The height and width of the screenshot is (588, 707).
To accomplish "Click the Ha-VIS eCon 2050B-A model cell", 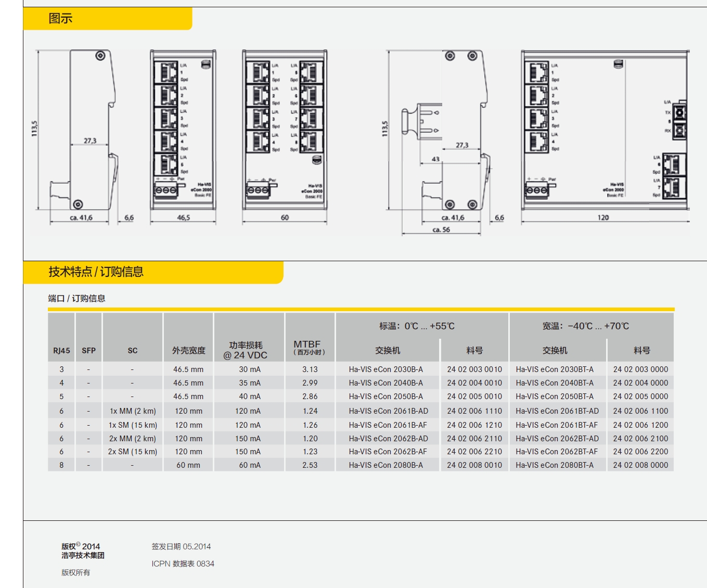I will coord(386,397).
